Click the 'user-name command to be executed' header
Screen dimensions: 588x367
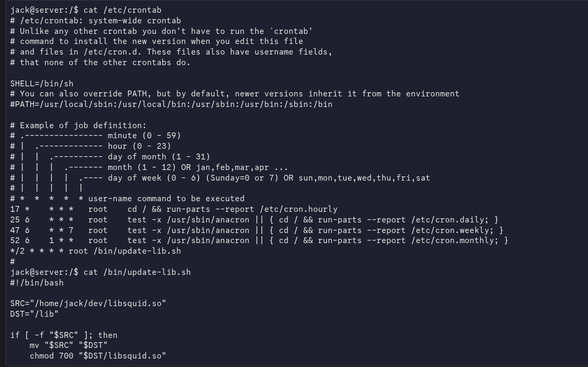pos(166,199)
